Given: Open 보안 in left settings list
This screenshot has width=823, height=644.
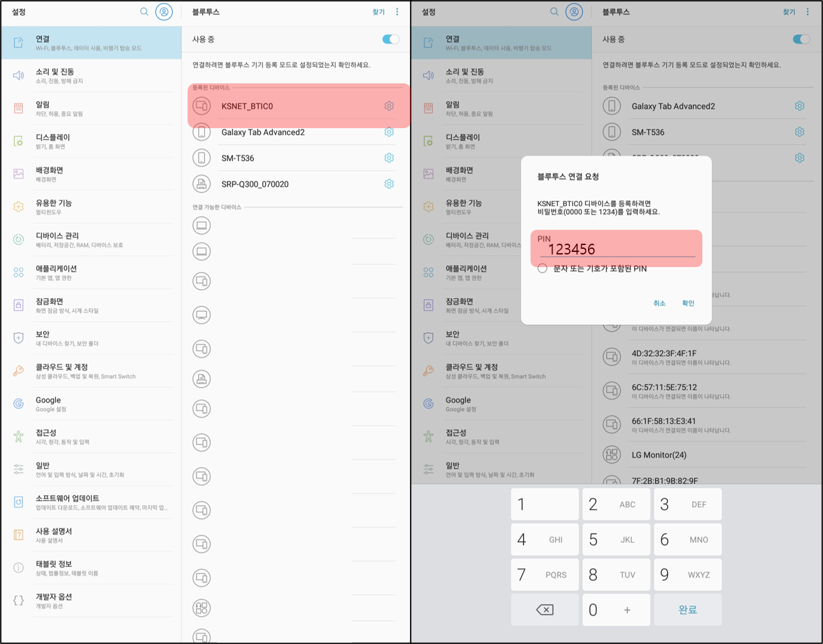Looking at the screenshot, I should pos(91,338).
